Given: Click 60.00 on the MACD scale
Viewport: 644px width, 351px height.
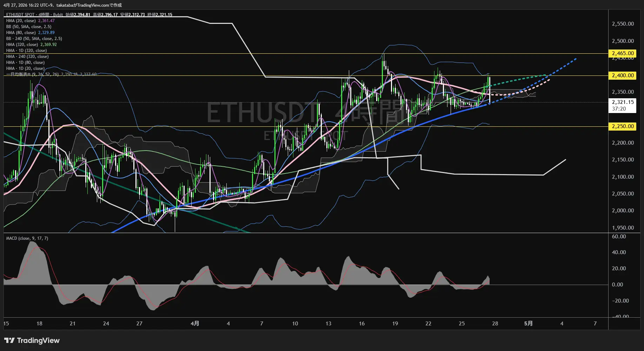Looking at the screenshot, I should point(619,237).
